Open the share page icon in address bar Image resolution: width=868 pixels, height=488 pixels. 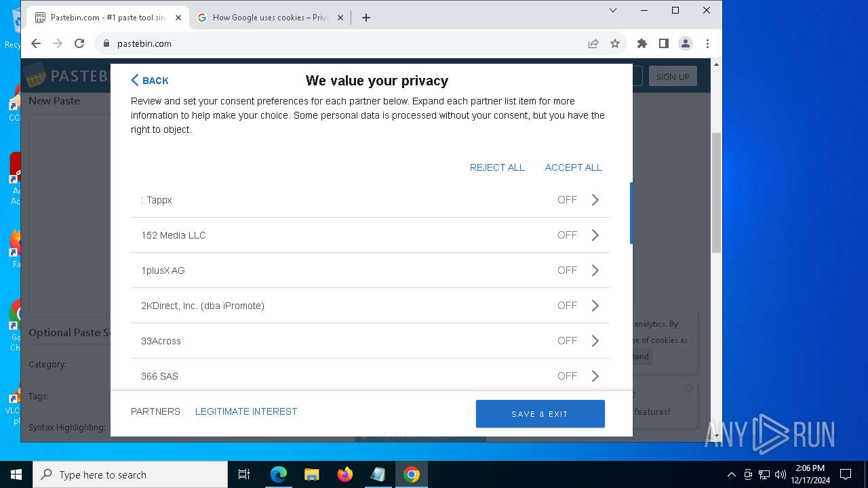tap(593, 43)
